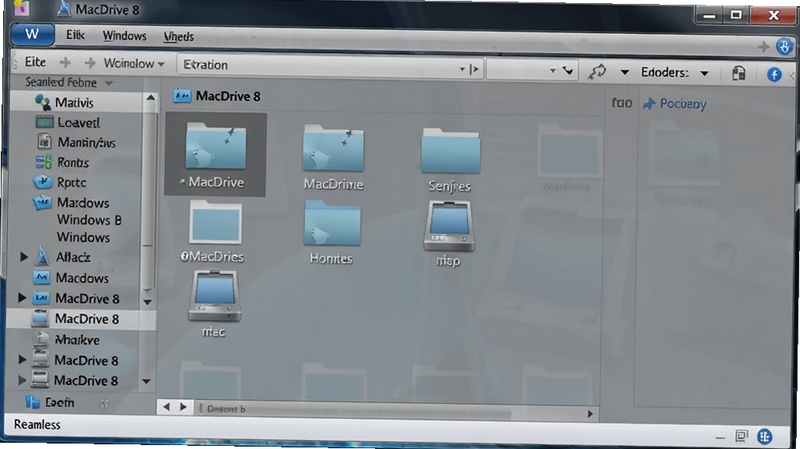
Task: Select the rriec drive icon
Action: click(214, 304)
